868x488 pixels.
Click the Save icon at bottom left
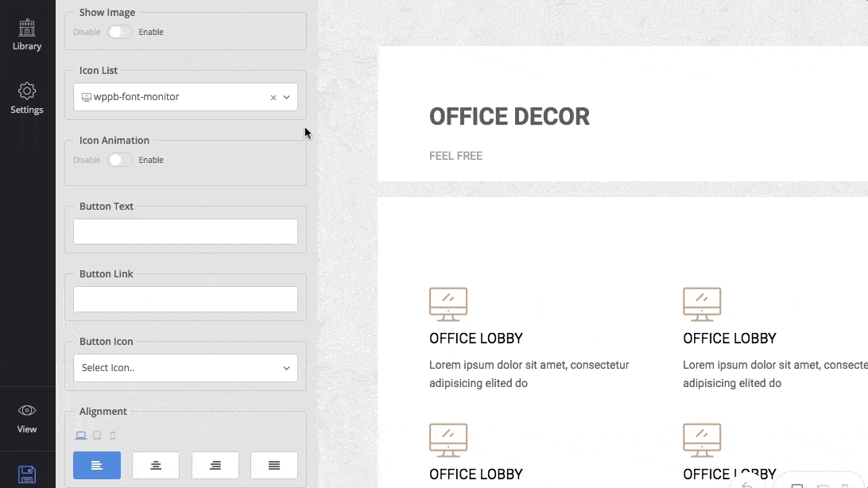[27, 474]
